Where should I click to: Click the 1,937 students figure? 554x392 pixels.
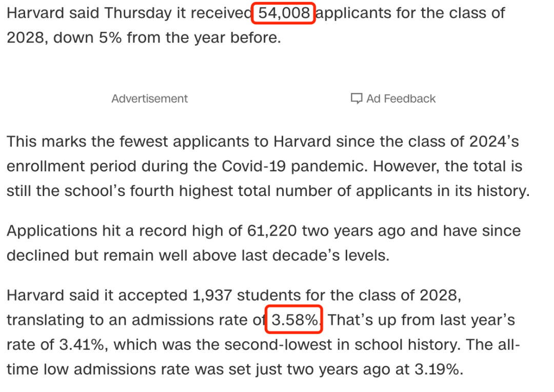pos(212,296)
